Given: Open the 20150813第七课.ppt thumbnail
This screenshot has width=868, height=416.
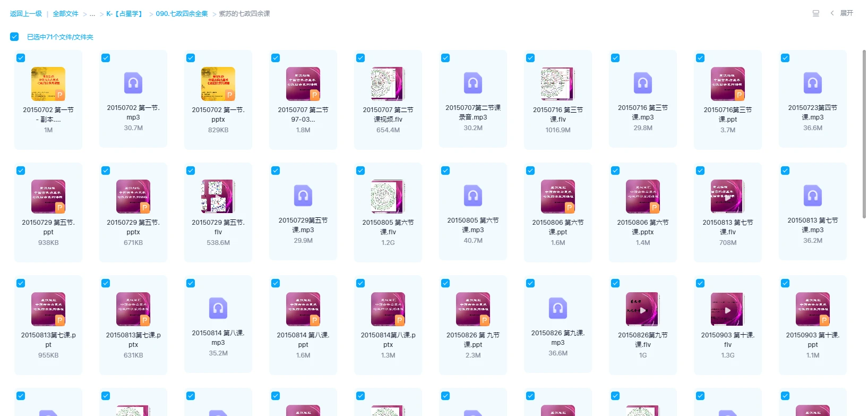Looking at the screenshot, I should point(48,309).
